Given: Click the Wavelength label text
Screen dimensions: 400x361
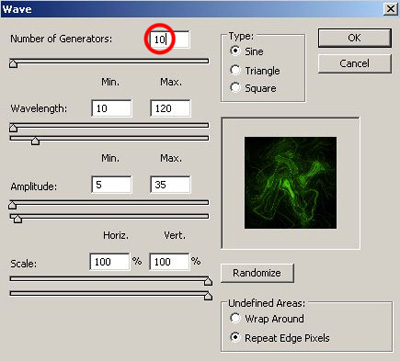Looking at the screenshot, I should pyautogui.click(x=39, y=109).
